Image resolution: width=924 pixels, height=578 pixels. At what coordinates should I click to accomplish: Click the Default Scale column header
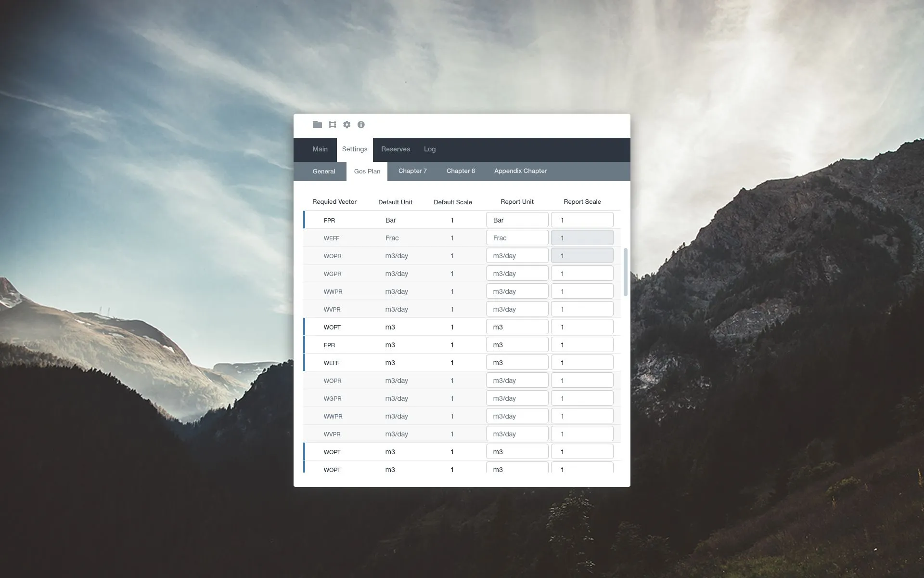[x=452, y=202]
